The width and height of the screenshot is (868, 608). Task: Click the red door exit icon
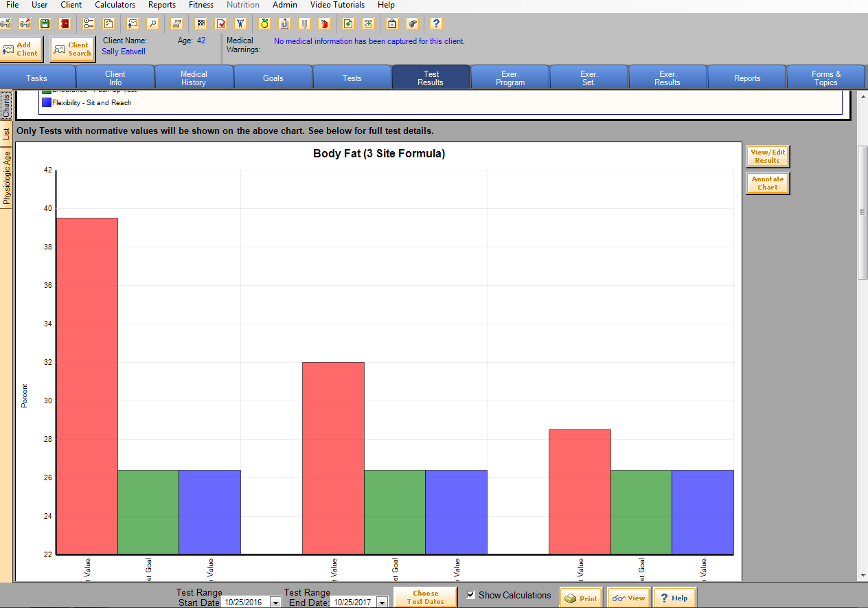65,23
